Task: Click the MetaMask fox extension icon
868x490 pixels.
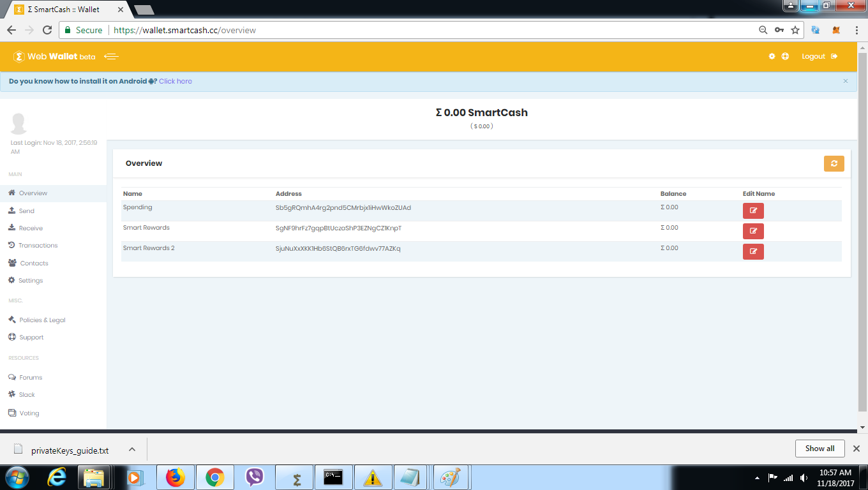Action: pyautogui.click(x=836, y=30)
